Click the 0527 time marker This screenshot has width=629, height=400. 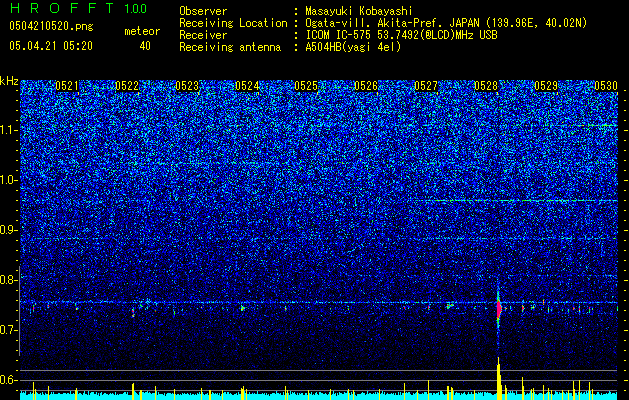click(426, 86)
